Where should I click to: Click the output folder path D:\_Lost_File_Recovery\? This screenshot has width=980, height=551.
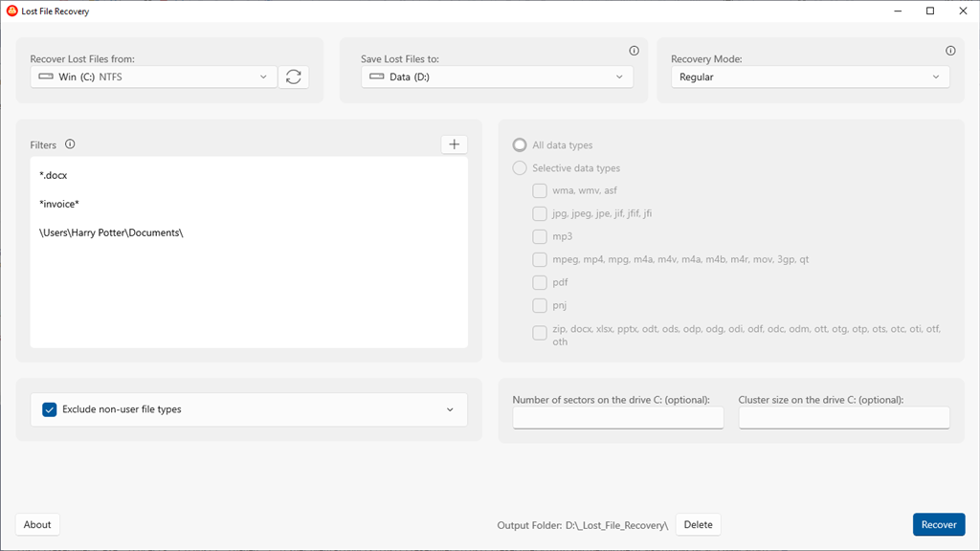pyautogui.click(x=617, y=525)
